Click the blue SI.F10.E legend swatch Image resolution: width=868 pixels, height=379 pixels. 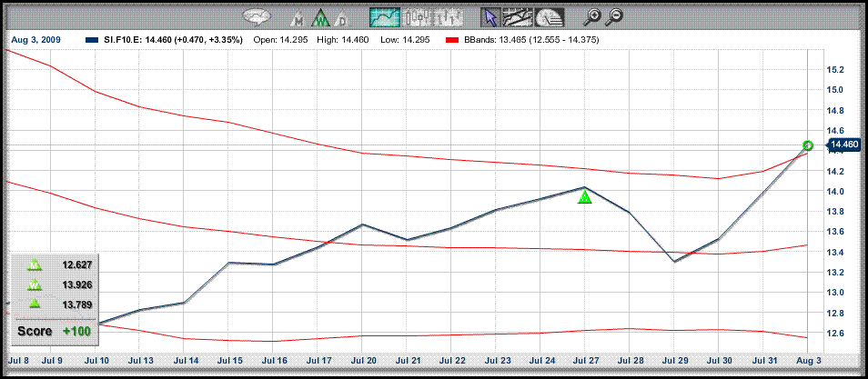[x=92, y=40]
